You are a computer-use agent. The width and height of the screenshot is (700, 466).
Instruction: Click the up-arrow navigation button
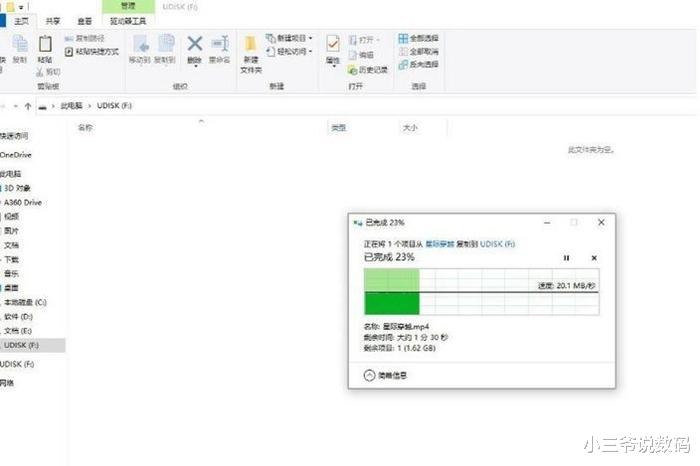tap(28, 106)
